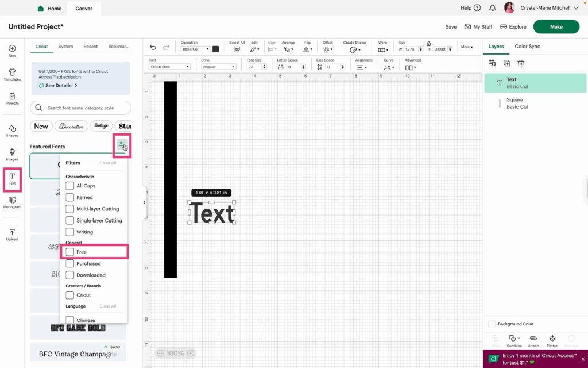Enable Multi-layer Cutting filter
This screenshot has width=588, height=368.
pos(69,209)
